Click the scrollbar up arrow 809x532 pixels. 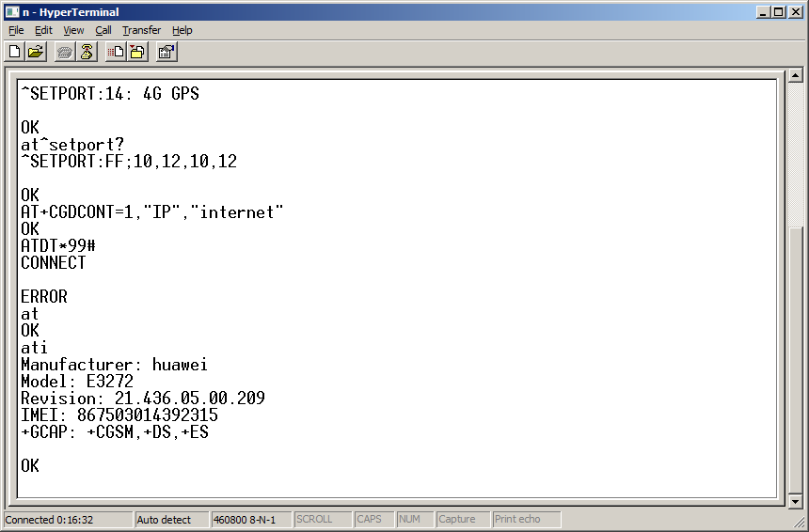tap(796, 76)
